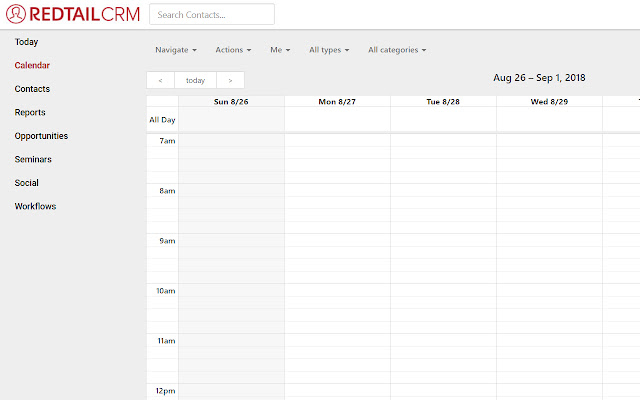Expand the Actions dropdown
Image resolution: width=640 pixels, height=400 pixels.
(x=233, y=50)
